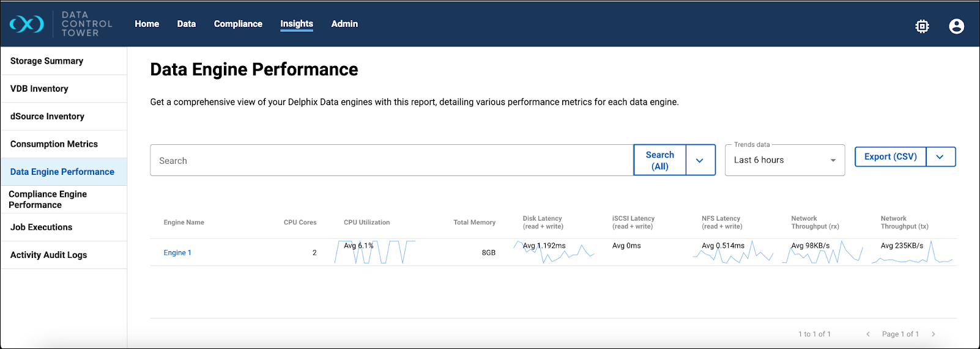Click the Data Control Tower logo
The height and width of the screenshot is (349, 980).
pyautogui.click(x=61, y=24)
